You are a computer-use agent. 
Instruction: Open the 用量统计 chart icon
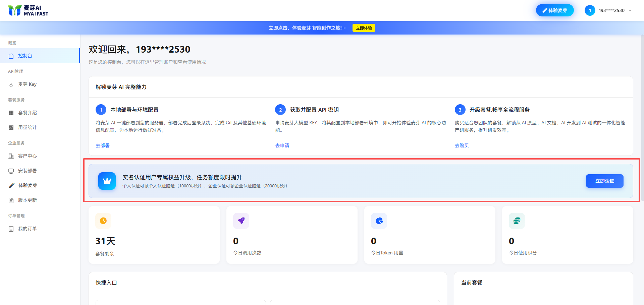click(11, 128)
